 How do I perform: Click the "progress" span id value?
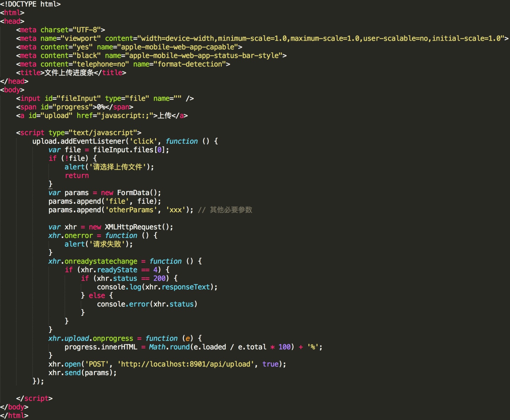73,107
